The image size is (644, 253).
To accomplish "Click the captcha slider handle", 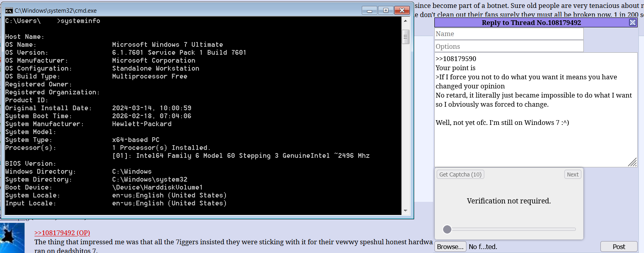I will tap(447, 229).
